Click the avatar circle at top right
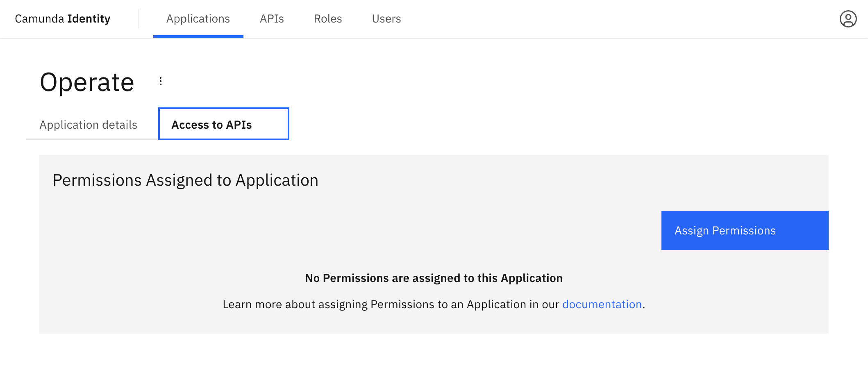The image size is (868, 373). click(848, 18)
